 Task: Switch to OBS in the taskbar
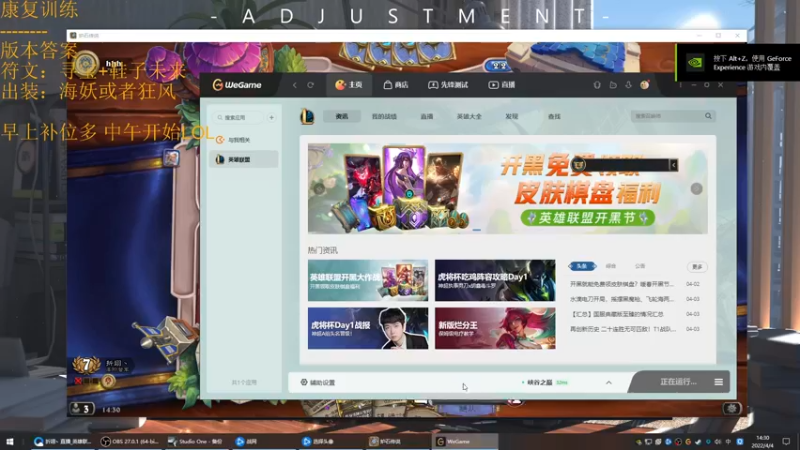coord(131,441)
